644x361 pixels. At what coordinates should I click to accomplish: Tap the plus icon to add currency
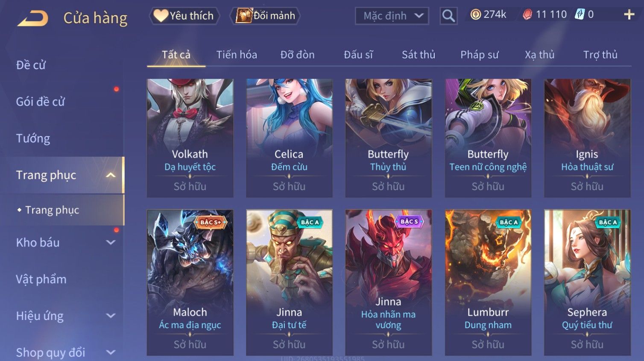point(629,15)
